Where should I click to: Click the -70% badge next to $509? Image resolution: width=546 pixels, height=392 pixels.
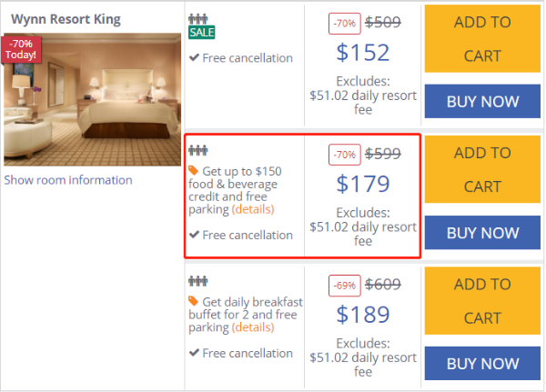tap(344, 24)
